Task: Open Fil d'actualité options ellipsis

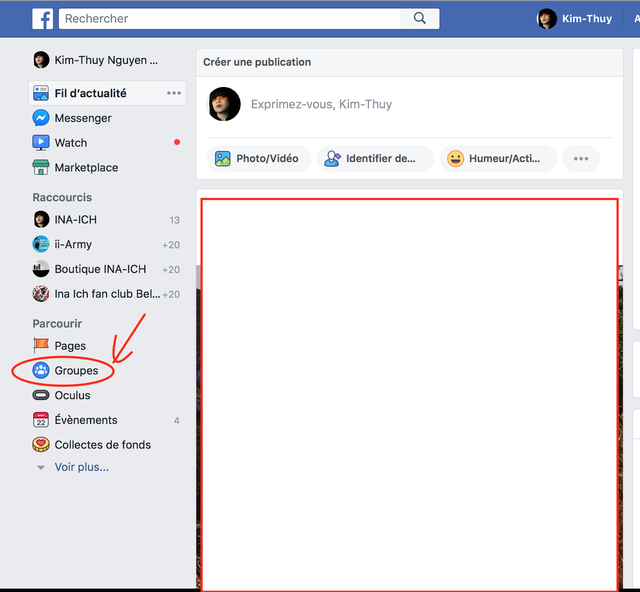Action: pos(174,93)
